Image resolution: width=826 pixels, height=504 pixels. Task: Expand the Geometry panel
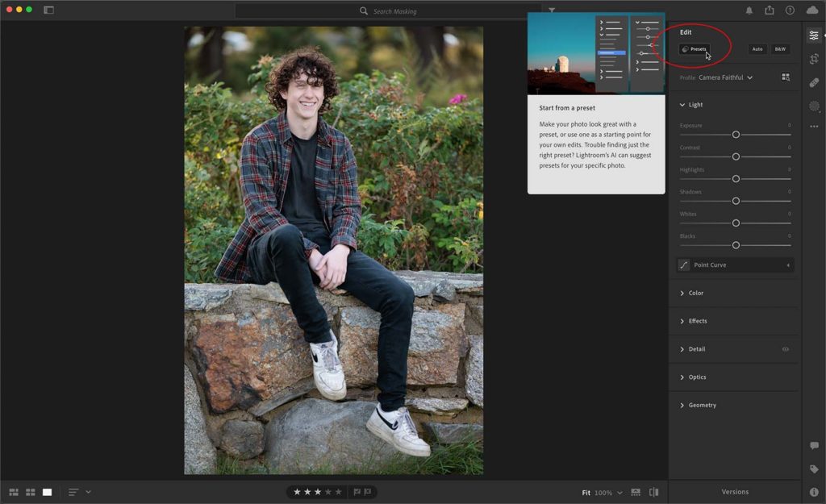click(x=702, y=405)
